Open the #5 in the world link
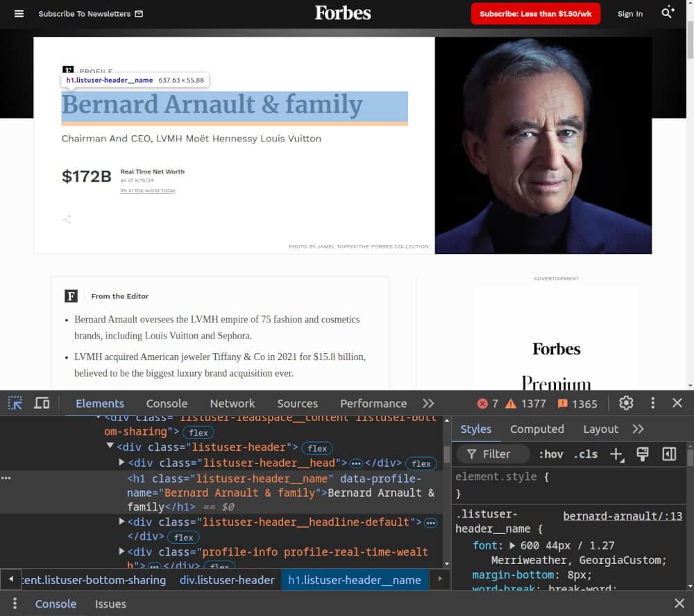 147,190
